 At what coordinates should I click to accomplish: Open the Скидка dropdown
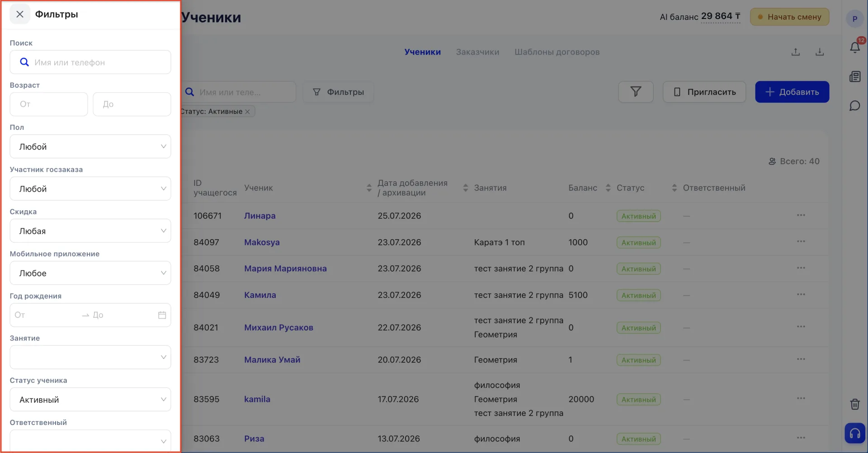(x=90, y=231)
